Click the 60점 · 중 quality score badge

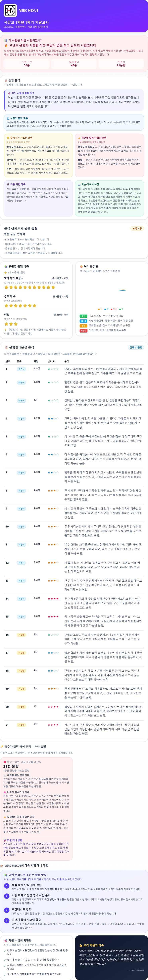[x=137, y=229]
